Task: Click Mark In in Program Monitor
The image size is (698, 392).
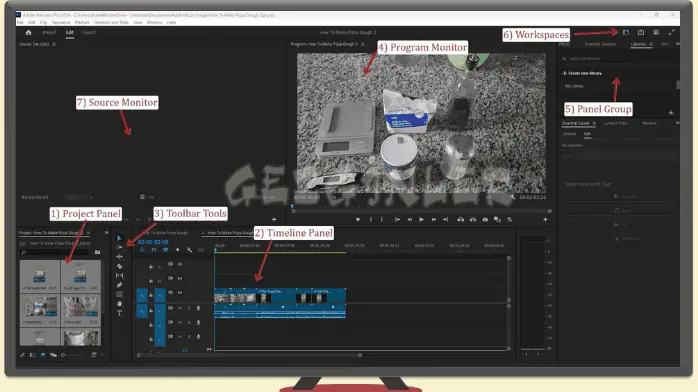Action: (371, 219)
